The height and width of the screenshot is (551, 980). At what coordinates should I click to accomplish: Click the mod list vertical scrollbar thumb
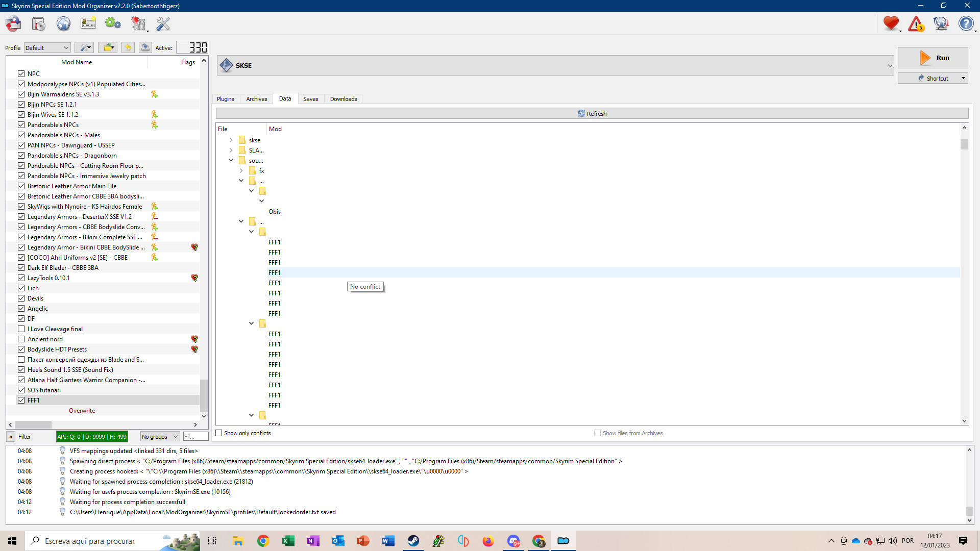point(204,395)
